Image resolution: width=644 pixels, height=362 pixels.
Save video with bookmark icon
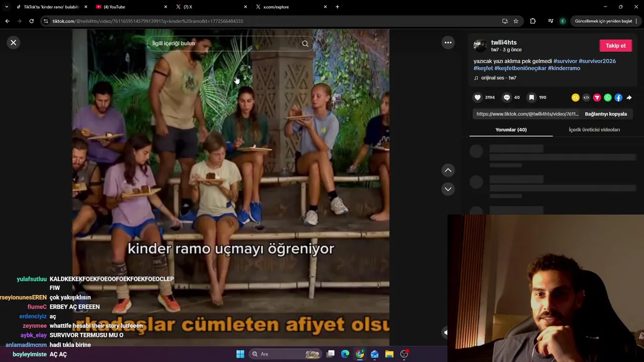pos(531,98)
